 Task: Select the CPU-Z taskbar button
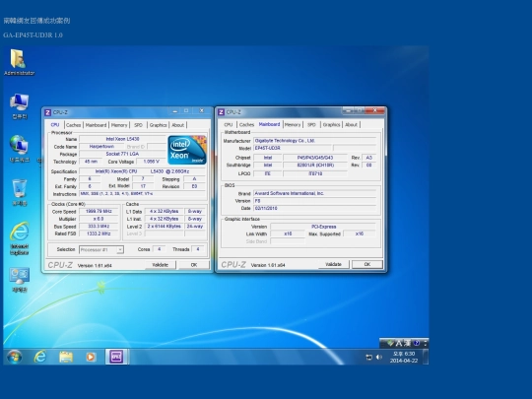pos(116,357)
